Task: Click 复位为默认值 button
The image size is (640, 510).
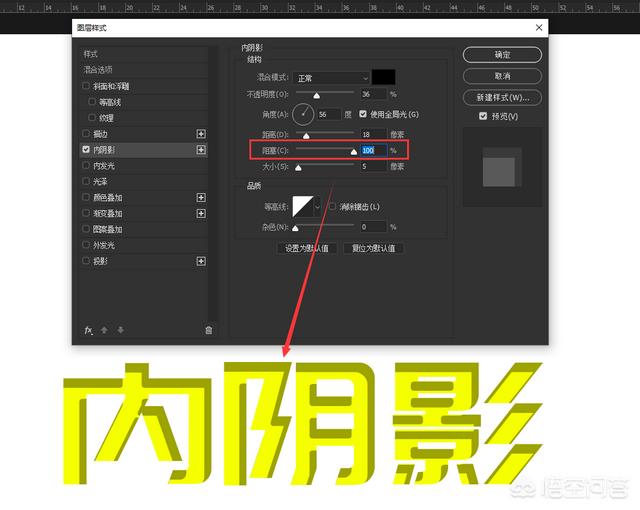Action: (x=373, y=248)
